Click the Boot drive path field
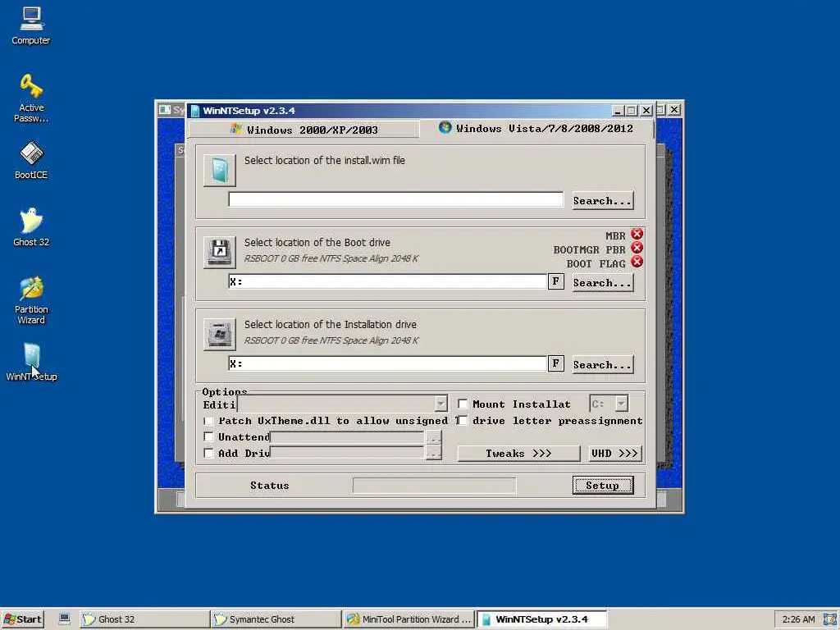 (x=388, y=281)
